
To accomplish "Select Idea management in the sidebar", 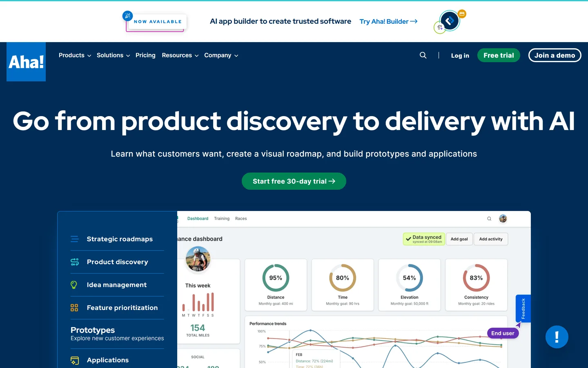I will (117, 285).
